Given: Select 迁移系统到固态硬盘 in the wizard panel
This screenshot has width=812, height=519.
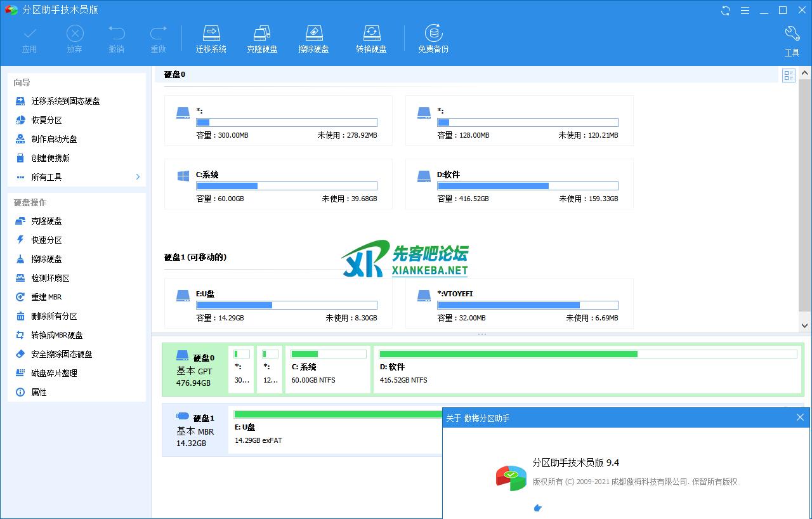Looking at the screenshot, I should click(x=65, y=101).
